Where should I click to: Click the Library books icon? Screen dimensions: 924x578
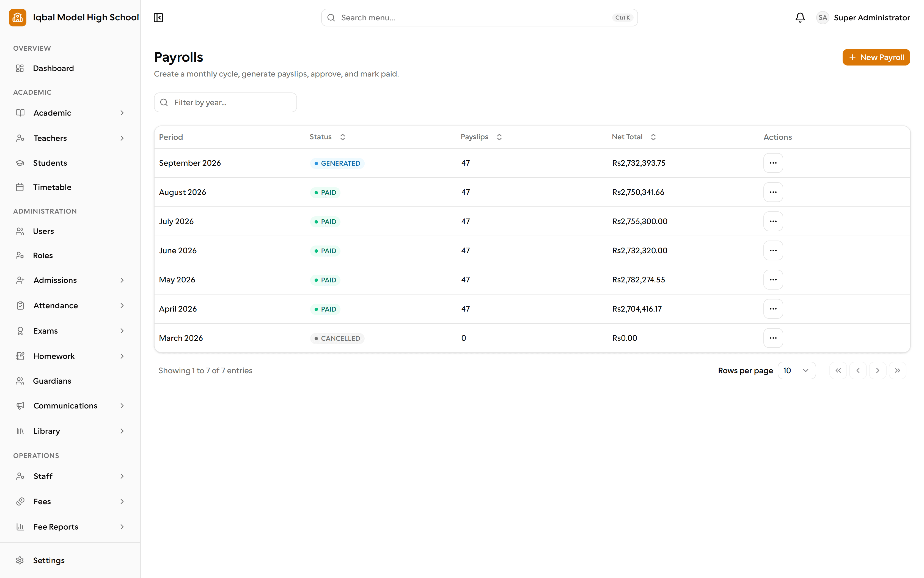tap(20, 431)
